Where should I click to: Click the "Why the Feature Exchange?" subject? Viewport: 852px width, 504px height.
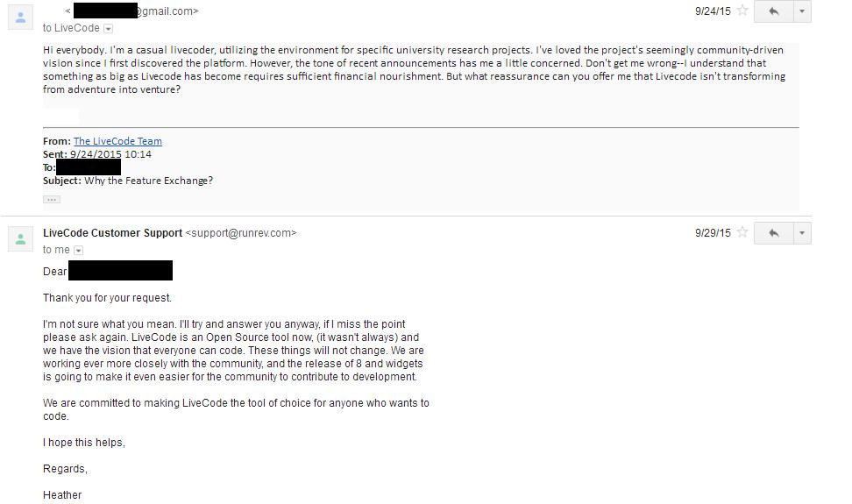click(148, 181)
